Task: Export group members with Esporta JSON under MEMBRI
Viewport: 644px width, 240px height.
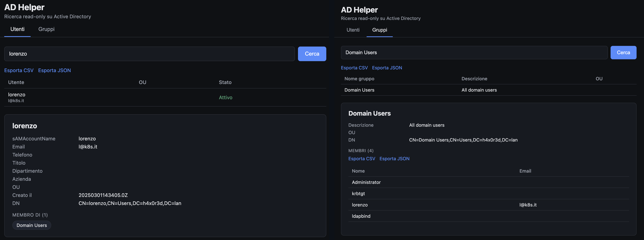Action: [395, 159]
